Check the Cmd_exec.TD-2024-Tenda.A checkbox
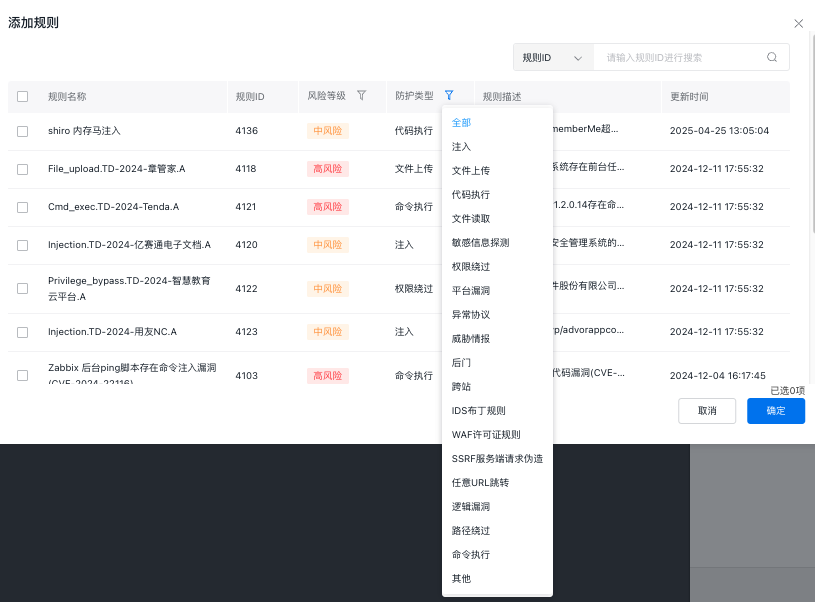This screenshot has width=815, height=602. [x=22, y=207]
